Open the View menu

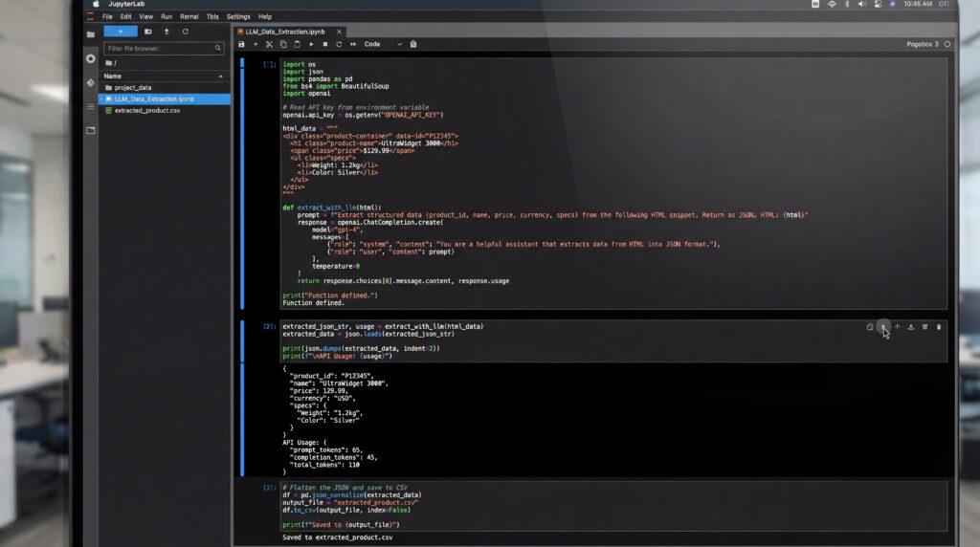145,17
